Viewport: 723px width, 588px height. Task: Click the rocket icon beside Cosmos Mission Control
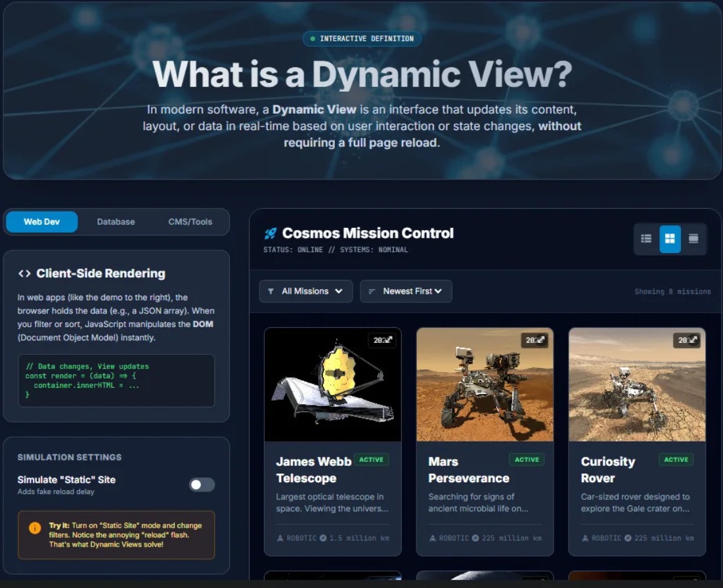(270, 233)
